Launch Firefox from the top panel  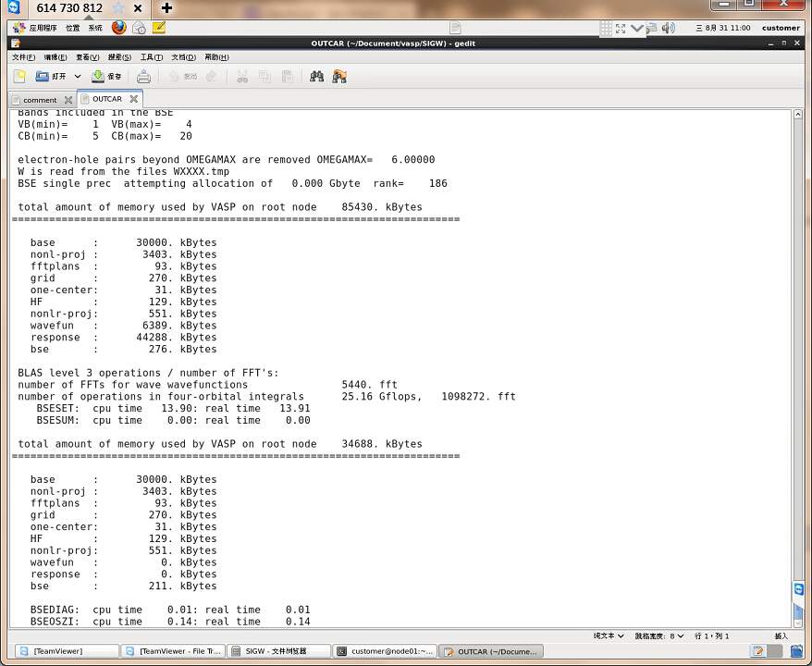point(119,28)
